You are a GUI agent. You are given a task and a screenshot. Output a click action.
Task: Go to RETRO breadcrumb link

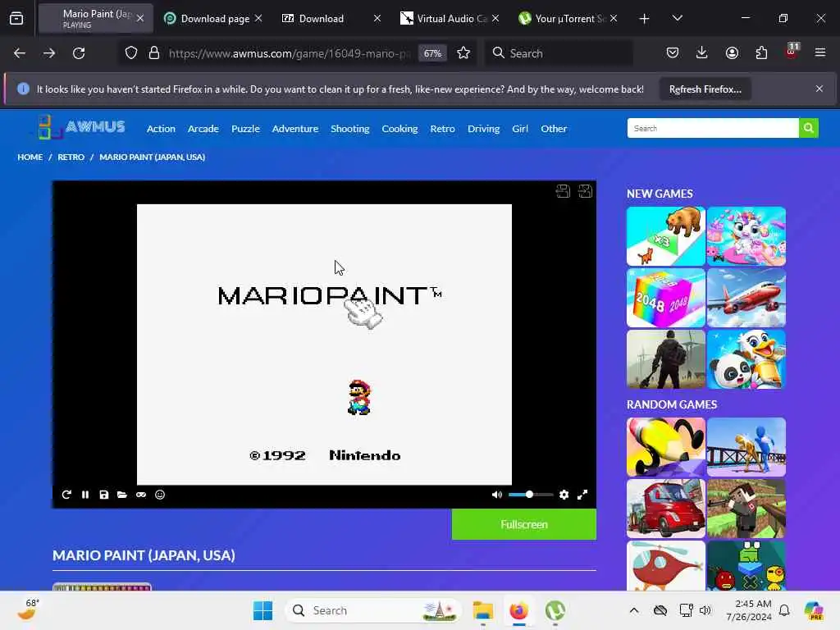(71, 157)
